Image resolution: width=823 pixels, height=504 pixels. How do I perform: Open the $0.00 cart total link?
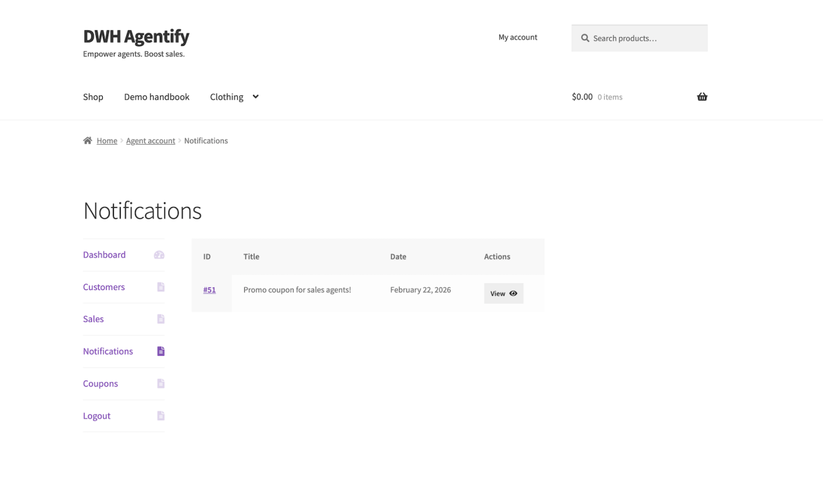tap(582, 97)
